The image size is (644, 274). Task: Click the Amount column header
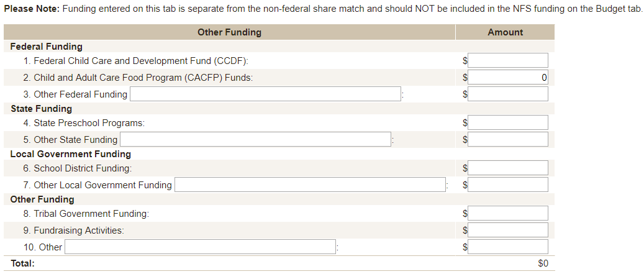tap(505, 32)
